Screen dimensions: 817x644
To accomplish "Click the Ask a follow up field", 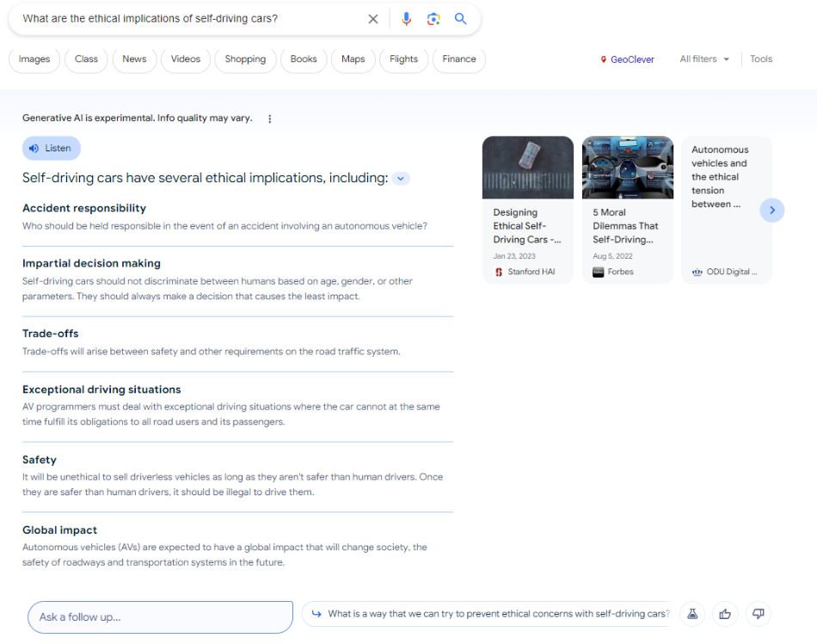I will coord(160,616).
